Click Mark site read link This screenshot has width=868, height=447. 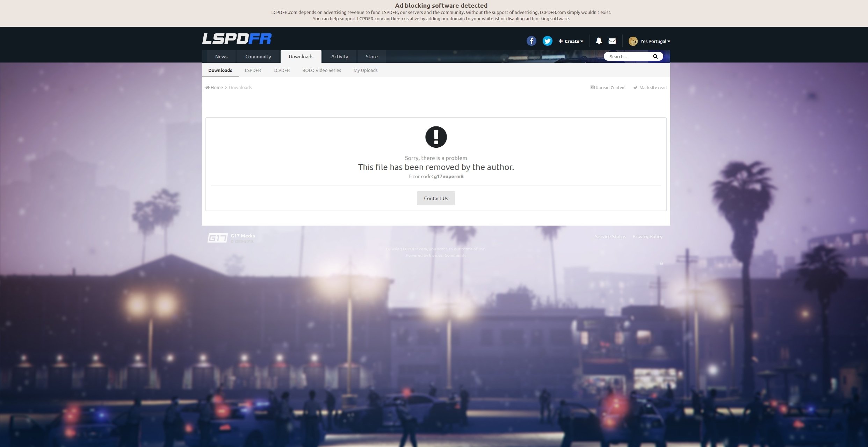tap(652, 88)
